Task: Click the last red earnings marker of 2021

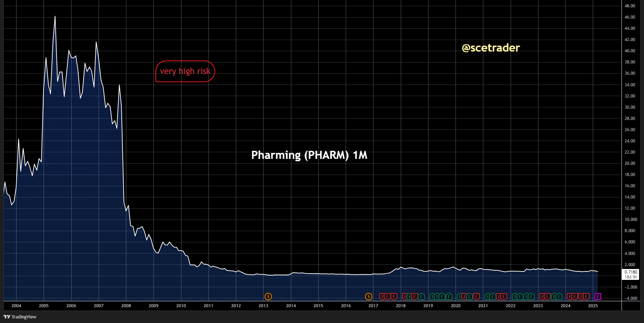Action: 504,297
